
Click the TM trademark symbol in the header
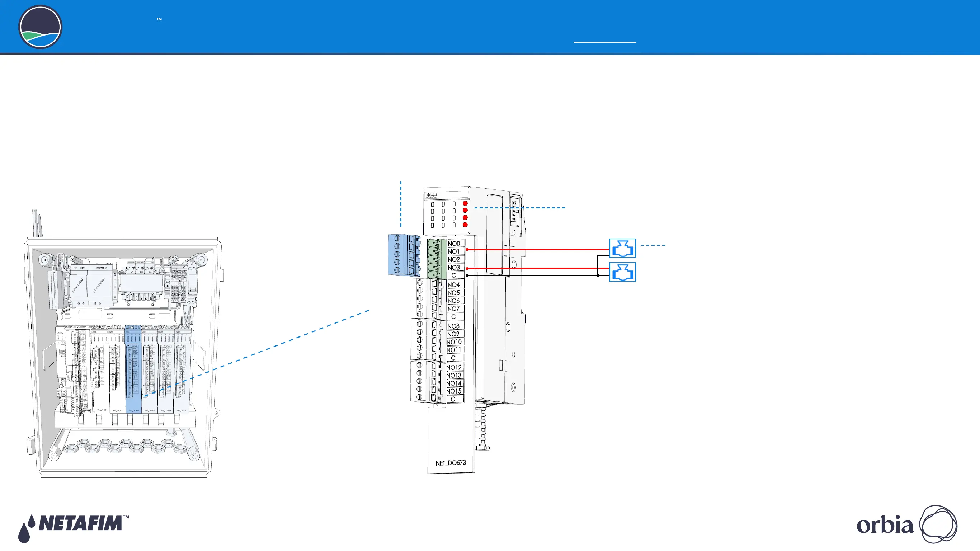(x=159, y=19)
